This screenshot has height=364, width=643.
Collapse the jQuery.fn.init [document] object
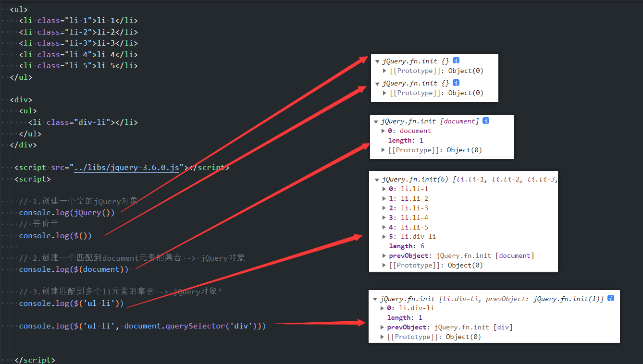(376, 121)
